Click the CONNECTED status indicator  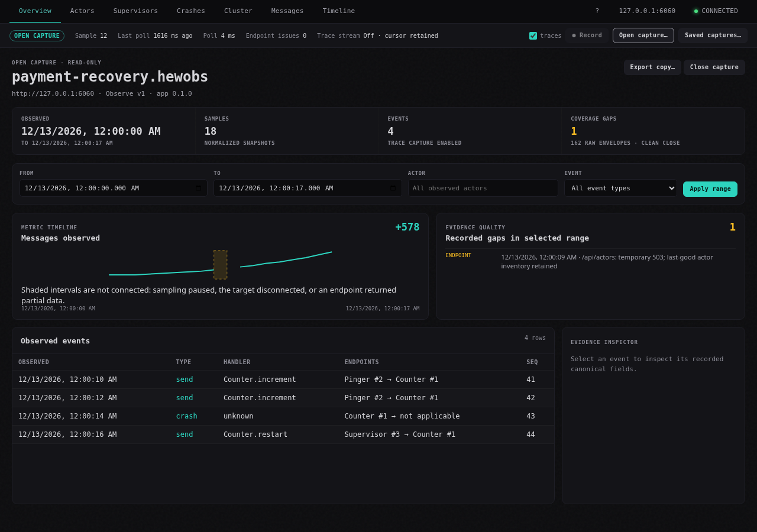716,11
